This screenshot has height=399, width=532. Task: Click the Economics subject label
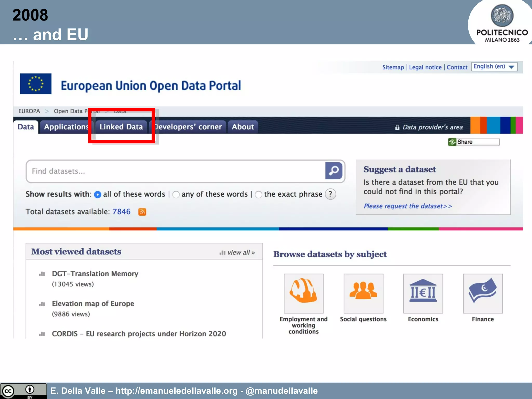coord(423,319)
